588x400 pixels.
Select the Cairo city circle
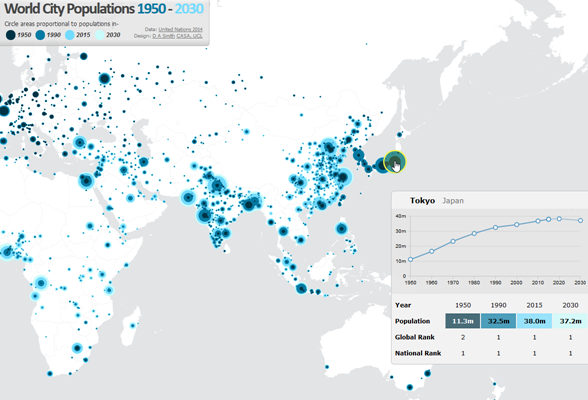[86, 181]
